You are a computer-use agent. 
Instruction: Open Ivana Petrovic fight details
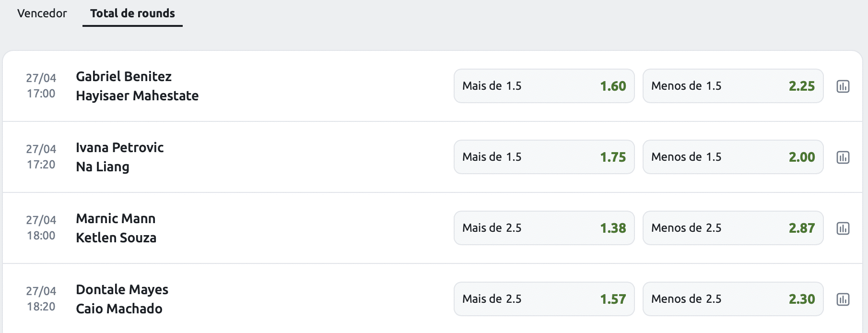click(x=120, y=147)
